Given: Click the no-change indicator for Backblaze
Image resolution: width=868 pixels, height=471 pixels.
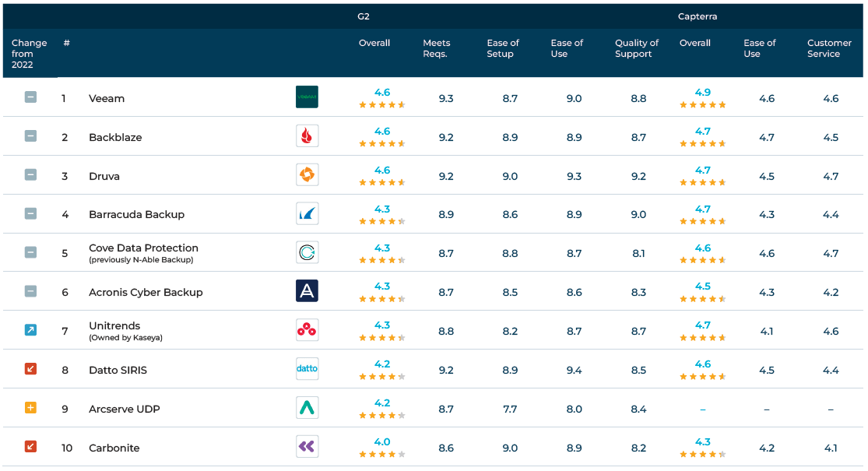Looking at the screenshot, I should (30, 135).
